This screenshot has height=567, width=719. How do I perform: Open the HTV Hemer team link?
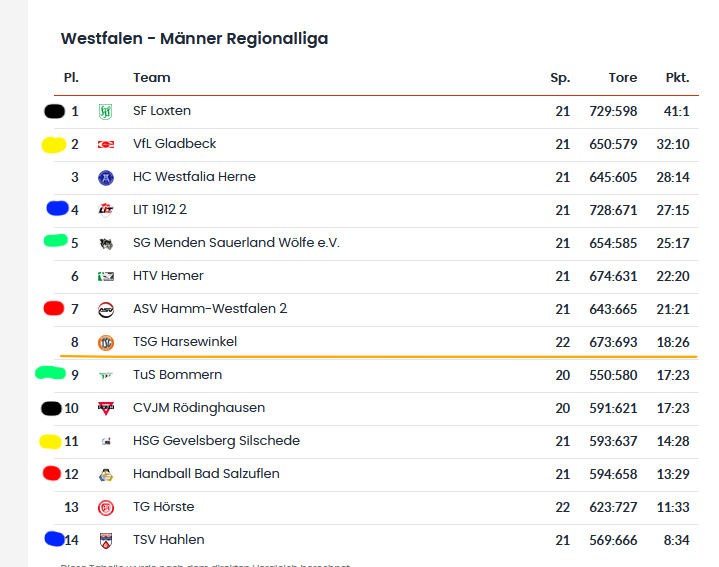(168, 276)
